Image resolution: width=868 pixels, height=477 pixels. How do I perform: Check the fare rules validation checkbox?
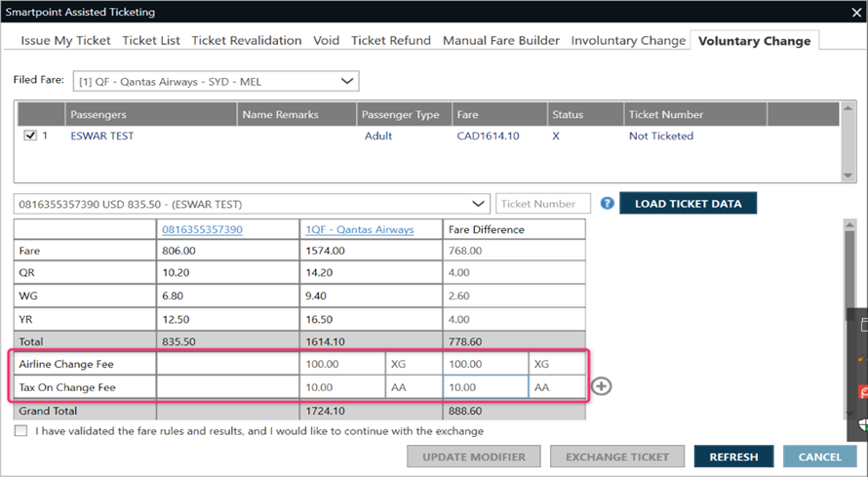[21, 431]
